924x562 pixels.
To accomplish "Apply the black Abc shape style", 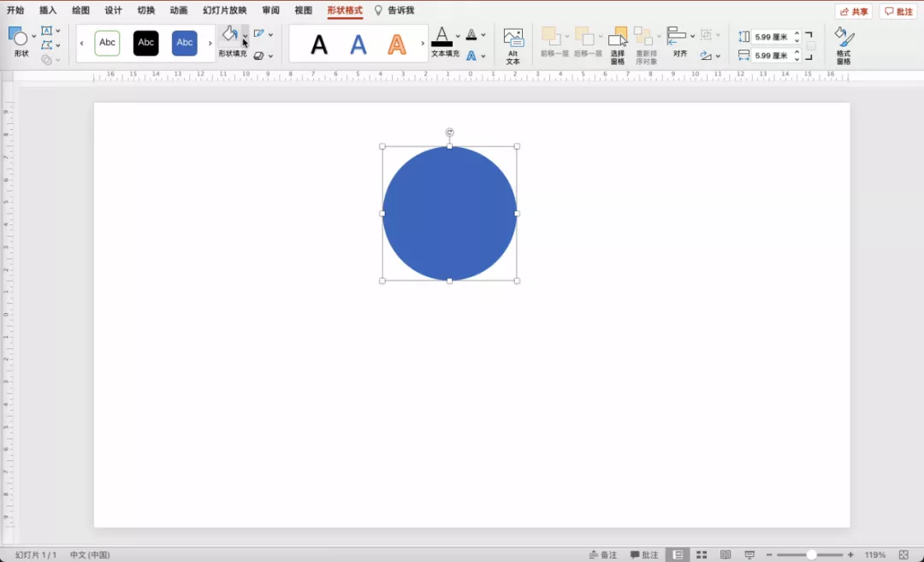I will tap(146, 43).
